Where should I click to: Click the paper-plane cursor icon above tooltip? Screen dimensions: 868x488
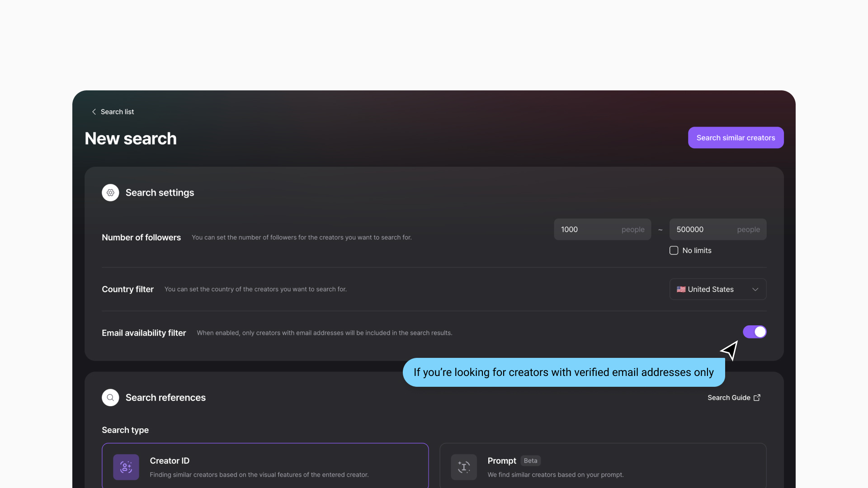(x=730, y=350)
